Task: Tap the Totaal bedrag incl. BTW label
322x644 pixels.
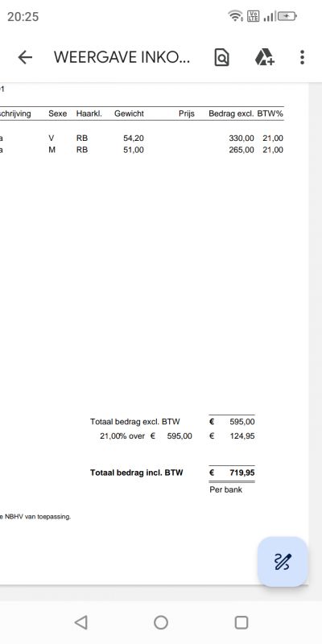Action: tap(136, 473)
